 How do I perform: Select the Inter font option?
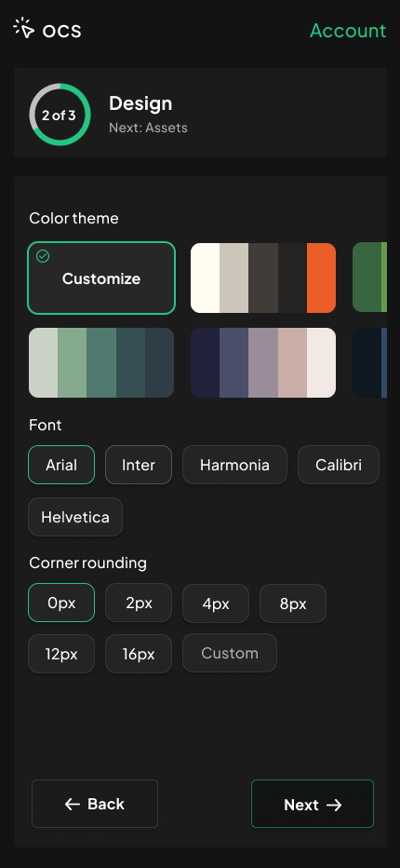139,465
